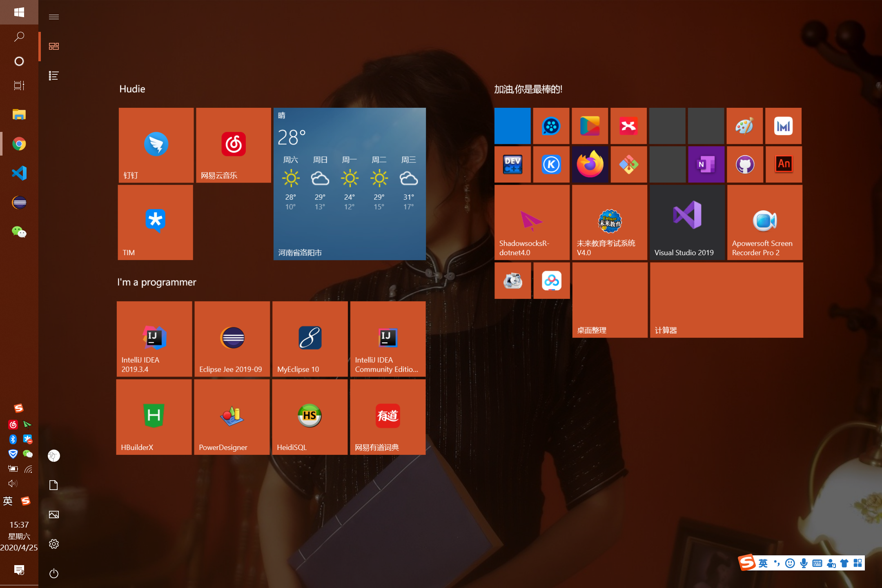Open Task View on the taskbar
The width and height of the screenshot is (882, 588).
(x=19, y=85)
